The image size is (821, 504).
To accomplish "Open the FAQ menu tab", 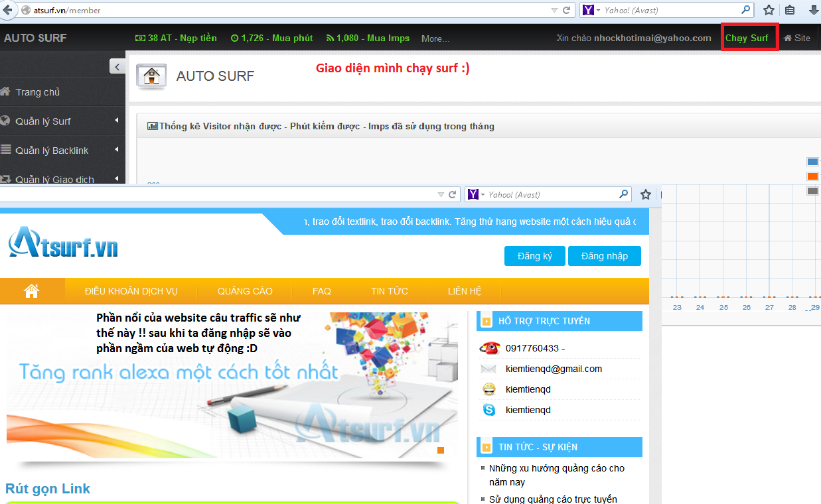I will click(322, 291).
